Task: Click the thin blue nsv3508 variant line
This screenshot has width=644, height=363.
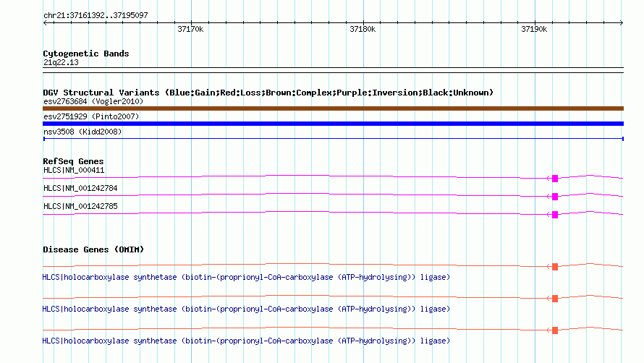Action: click(x=333, y=139)
